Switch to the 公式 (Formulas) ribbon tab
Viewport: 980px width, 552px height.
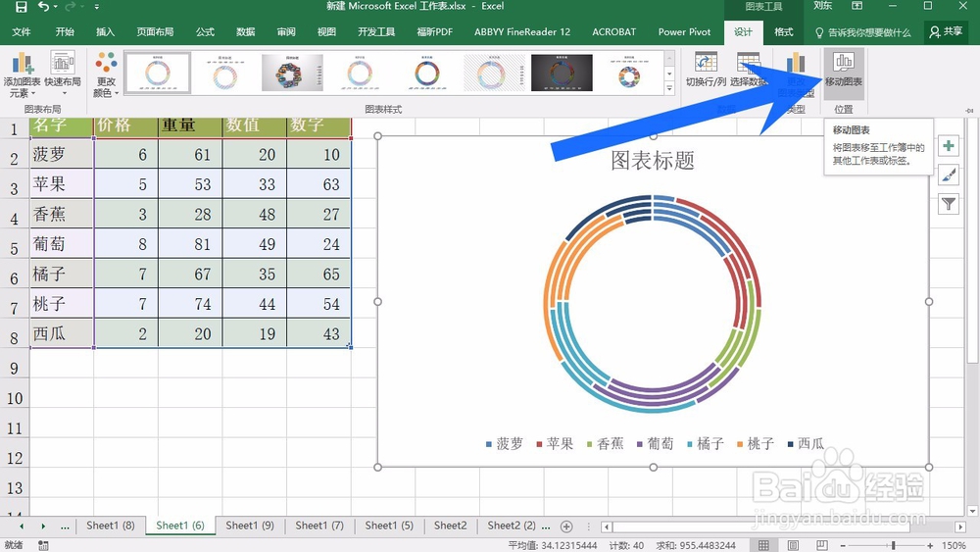tap(205, 32)
